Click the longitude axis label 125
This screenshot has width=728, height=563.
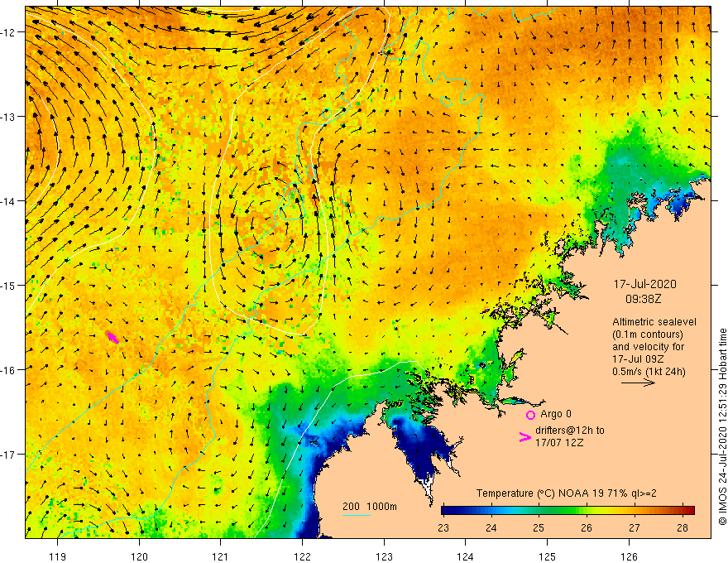pos(547,556)
